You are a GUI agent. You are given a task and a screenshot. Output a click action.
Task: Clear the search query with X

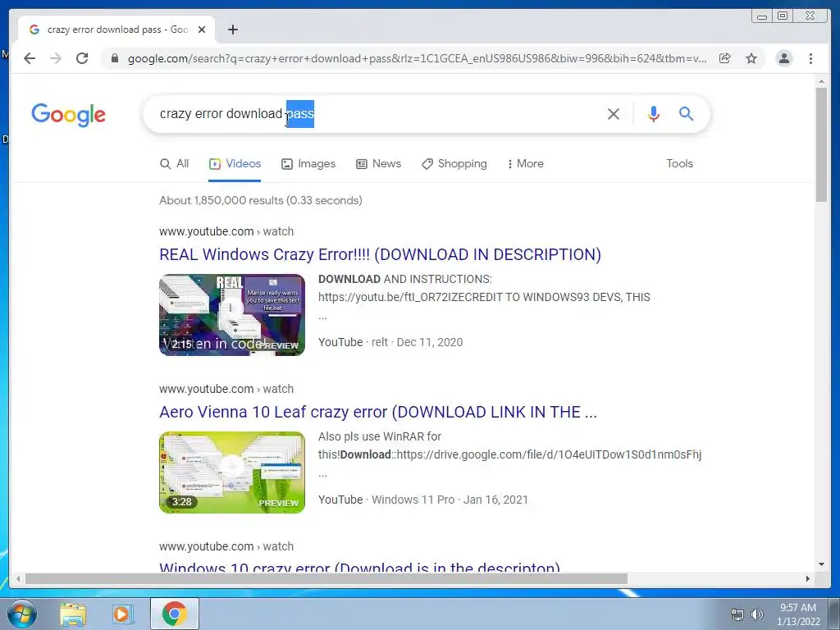[x=614, y=113]
